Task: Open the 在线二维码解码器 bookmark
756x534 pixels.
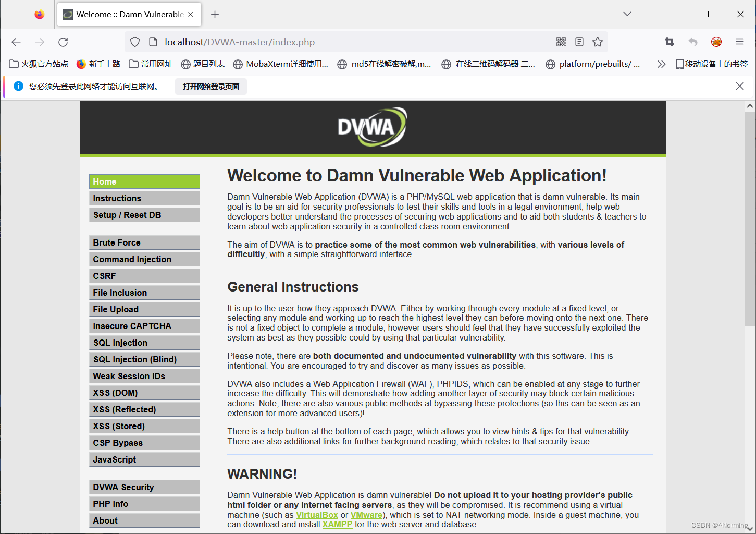Action: click(x=488, y=64)
